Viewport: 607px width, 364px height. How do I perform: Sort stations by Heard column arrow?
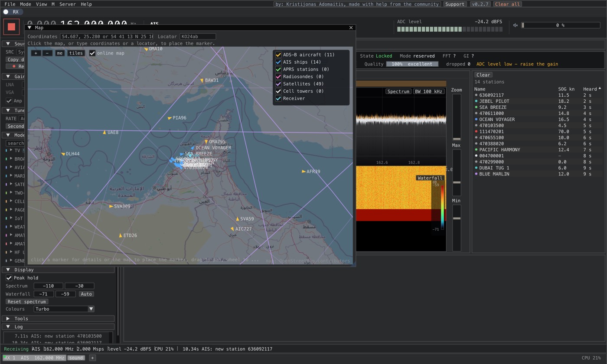[x=600, y=88]
